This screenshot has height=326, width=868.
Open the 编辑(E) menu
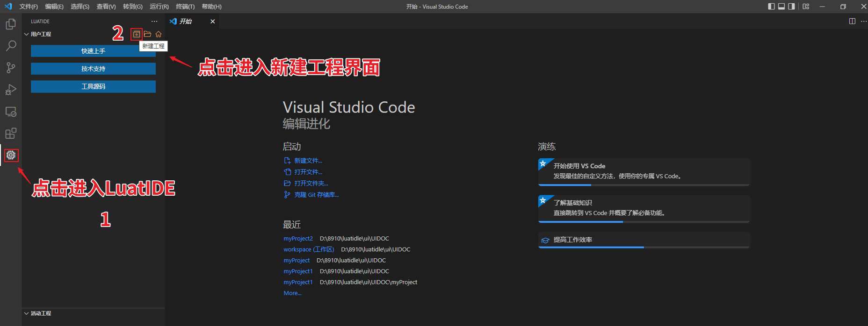tap(54, 7)
